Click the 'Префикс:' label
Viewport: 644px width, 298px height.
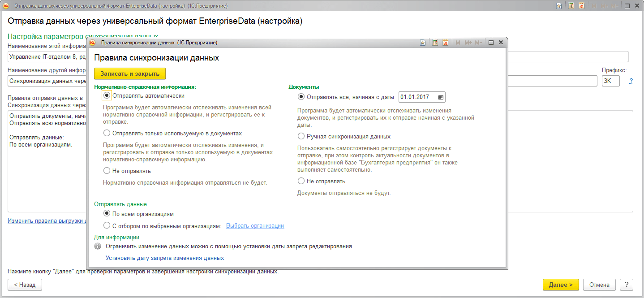coord(614,70)
